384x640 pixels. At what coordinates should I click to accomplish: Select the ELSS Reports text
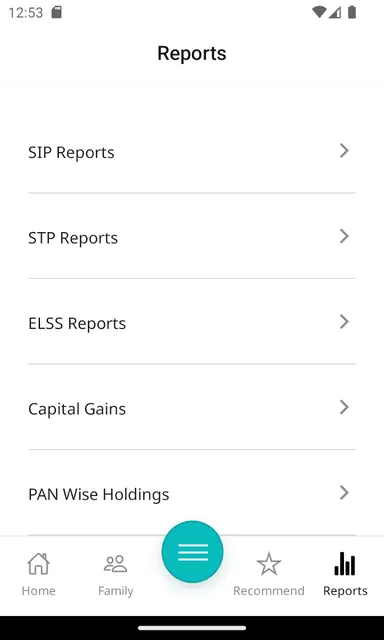point(77,323)
